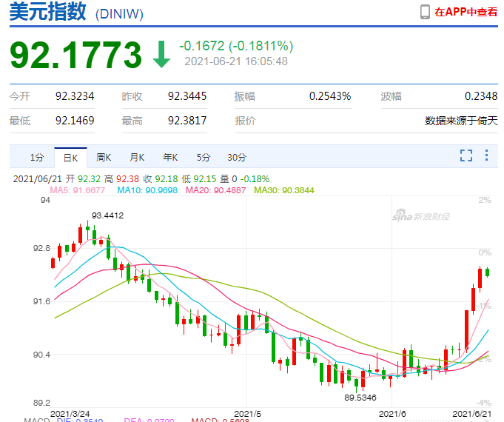The height and width of the screenshot is (422, 504).
Task: Switch to the 30分 chart tab
Action: pos(237,157)
